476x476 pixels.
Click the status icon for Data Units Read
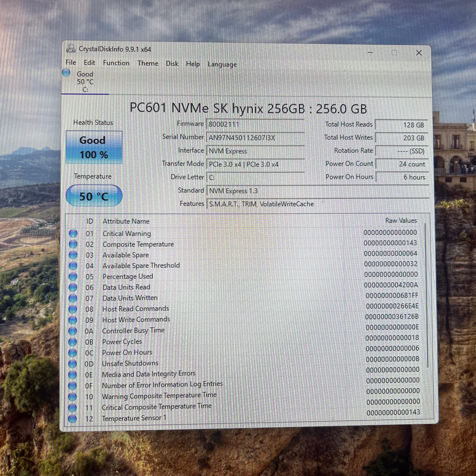click(73, 287)
